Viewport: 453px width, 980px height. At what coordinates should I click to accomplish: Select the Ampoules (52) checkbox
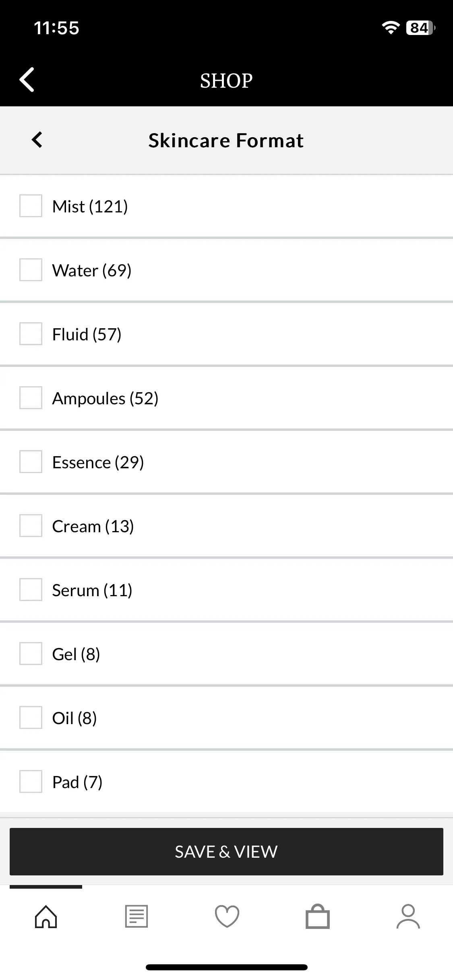(x=31, y=398)
